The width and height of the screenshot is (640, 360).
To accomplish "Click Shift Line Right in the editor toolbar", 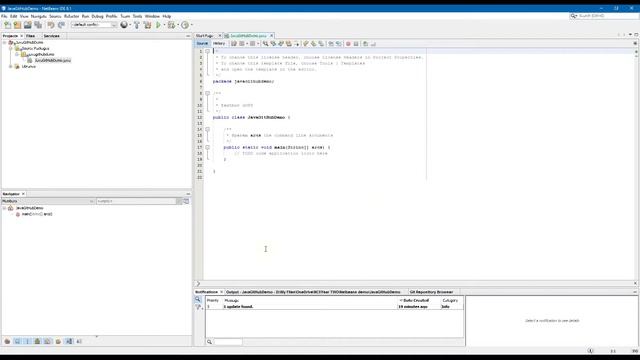I will point(339,44).
